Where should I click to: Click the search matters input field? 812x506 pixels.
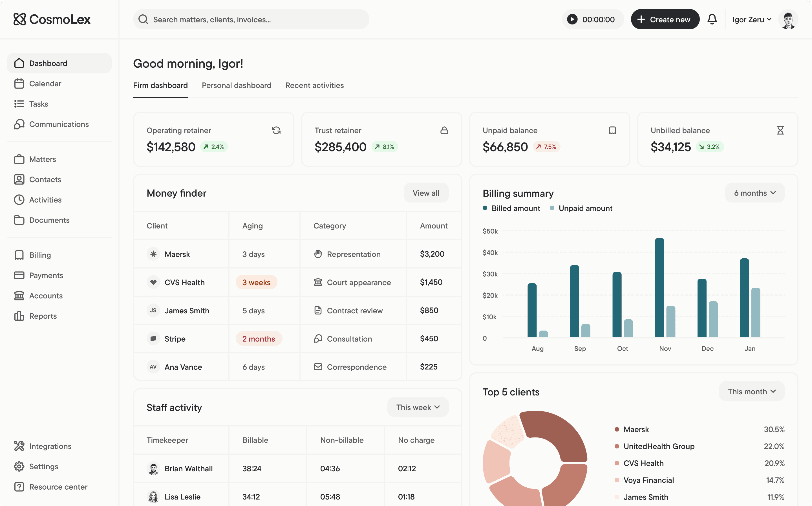[251, 19]
